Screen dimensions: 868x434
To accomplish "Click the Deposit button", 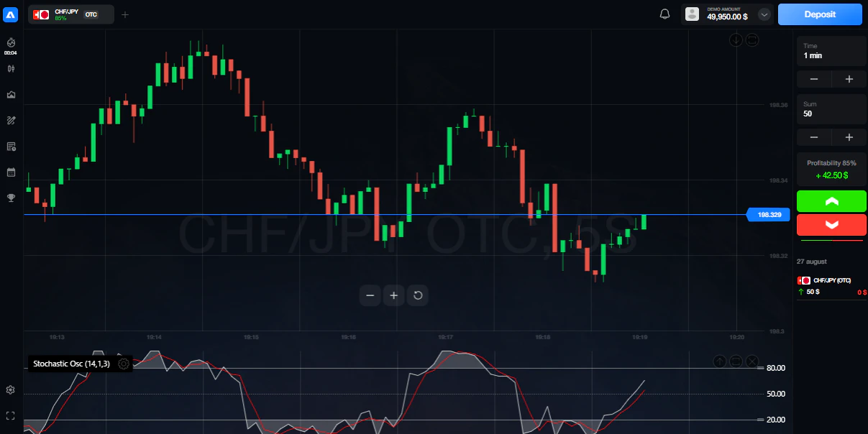I will (820, 14).
